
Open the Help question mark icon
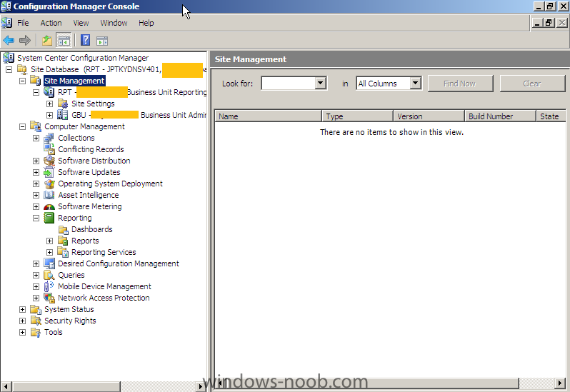click(x=86, y=40)
